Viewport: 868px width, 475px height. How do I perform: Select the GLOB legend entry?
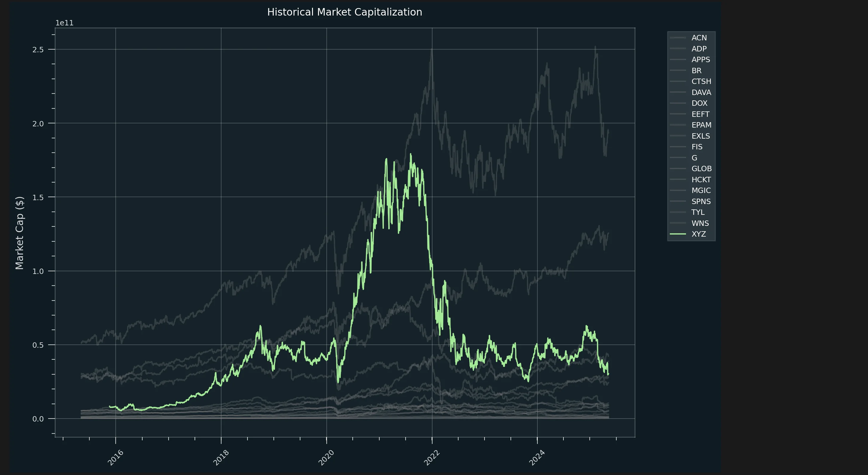pos(701,169)
